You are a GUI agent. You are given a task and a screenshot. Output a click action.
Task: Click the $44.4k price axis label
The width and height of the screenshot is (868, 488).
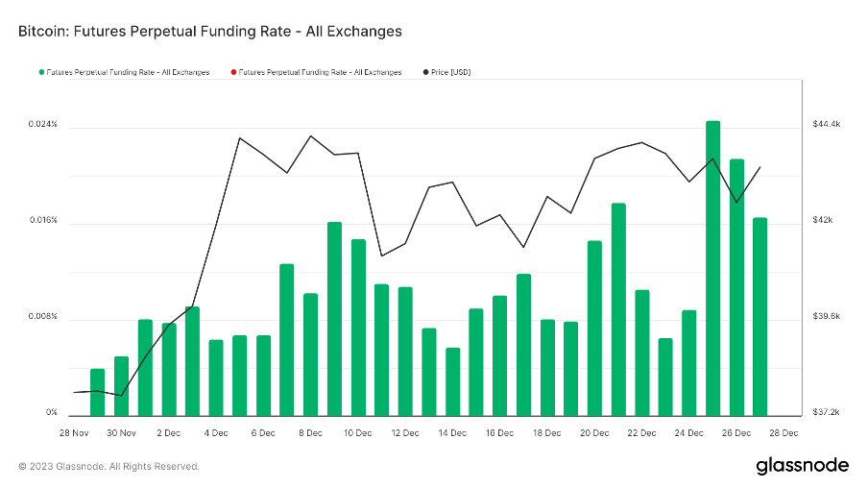point(827,124)
